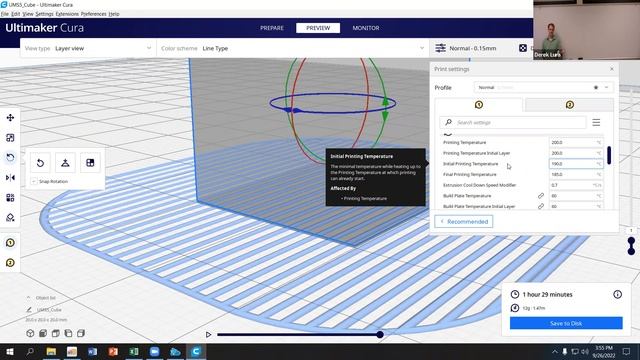Click the Lay flat button
This screenshot has height=360, width=640.
point(65,163)
